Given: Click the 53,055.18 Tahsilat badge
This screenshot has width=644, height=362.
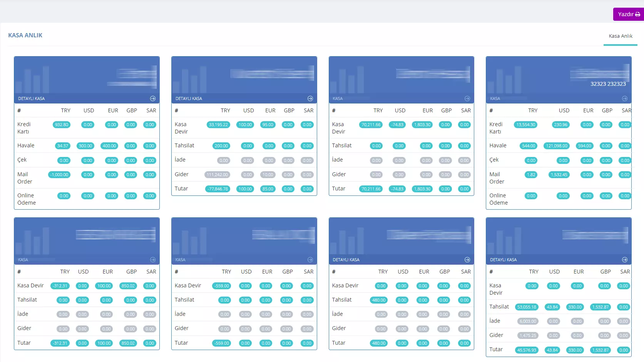Looking at the screenshot, I should pos(527,307).
